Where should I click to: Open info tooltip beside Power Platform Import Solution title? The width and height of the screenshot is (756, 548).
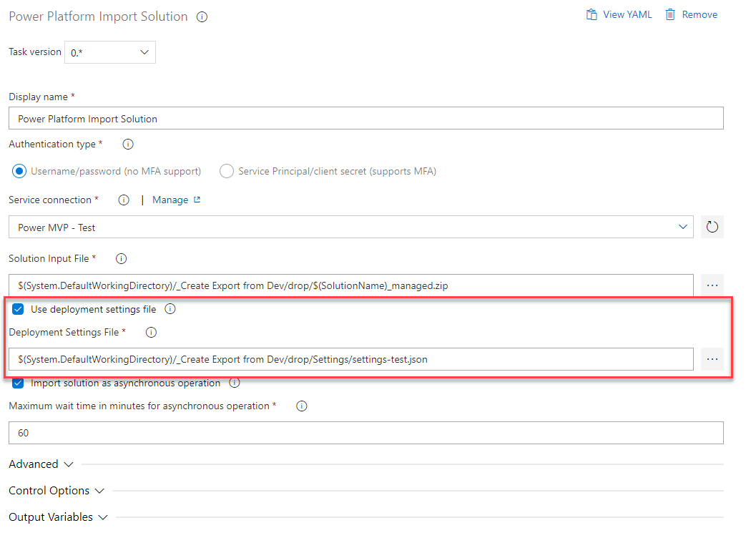point(202,17)
